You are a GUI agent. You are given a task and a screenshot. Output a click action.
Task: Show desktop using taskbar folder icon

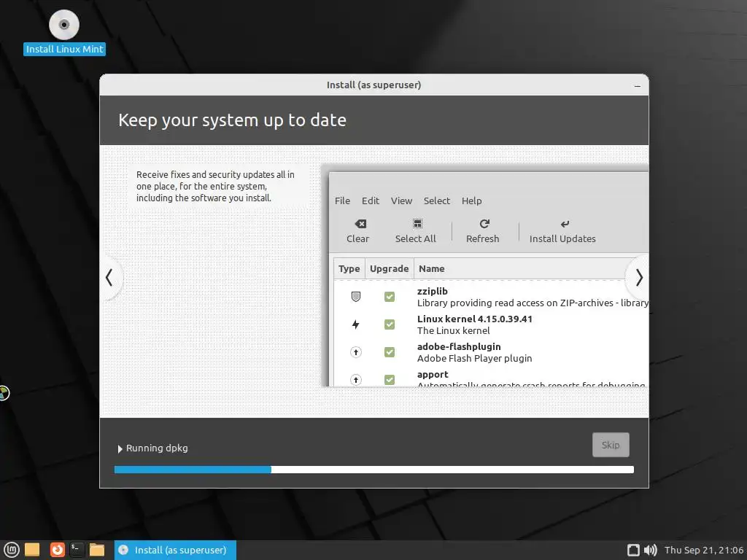point(32,550)
